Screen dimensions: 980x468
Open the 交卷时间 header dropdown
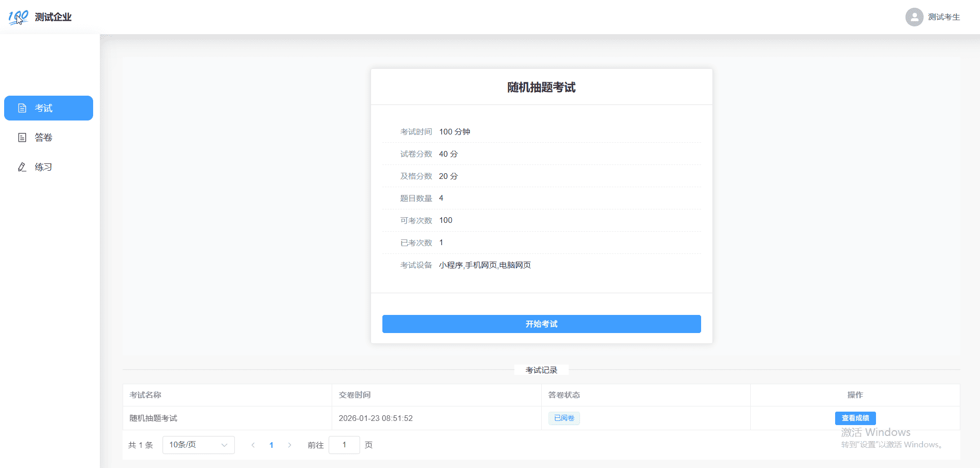354,395
